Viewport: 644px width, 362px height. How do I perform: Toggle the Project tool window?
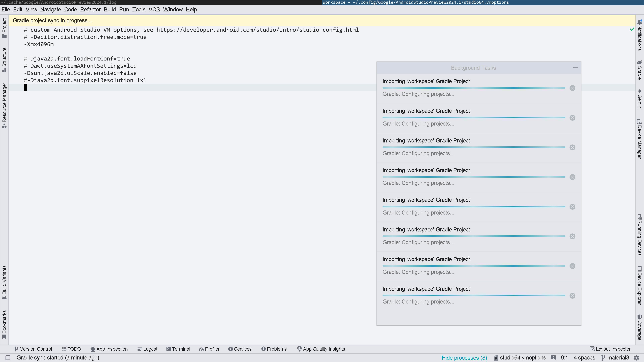(x=4, y=28)
